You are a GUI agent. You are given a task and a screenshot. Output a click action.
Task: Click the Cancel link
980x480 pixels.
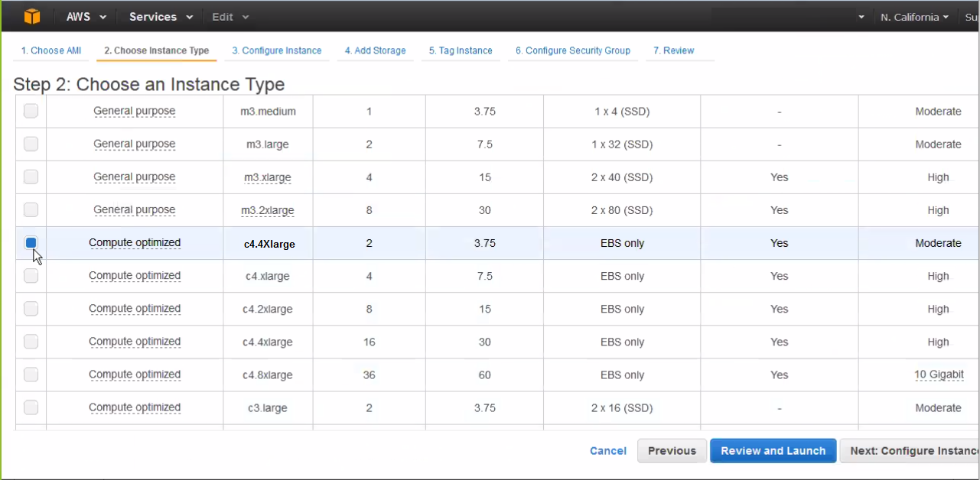click(x=608, y=451)
